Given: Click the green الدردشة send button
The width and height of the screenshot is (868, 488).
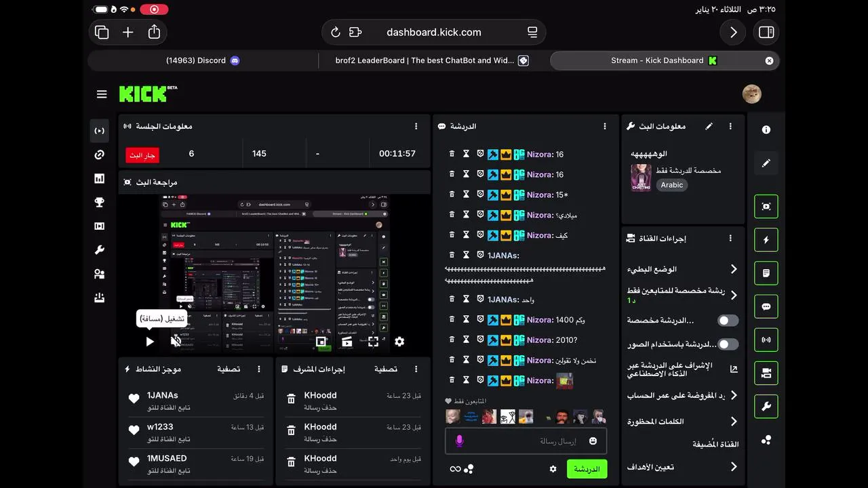Looking at the screenshot, I should 587,469.
